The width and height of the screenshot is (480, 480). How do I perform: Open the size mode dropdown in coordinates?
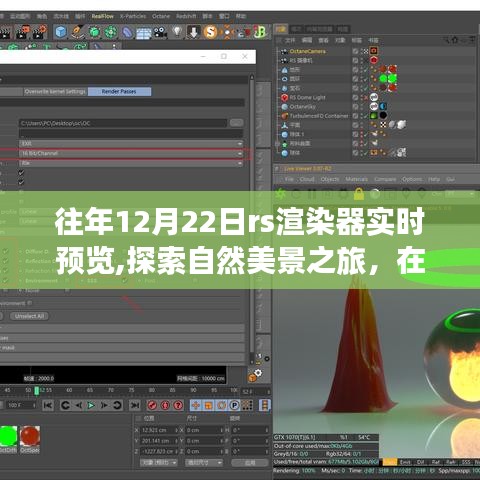[204, 463]
